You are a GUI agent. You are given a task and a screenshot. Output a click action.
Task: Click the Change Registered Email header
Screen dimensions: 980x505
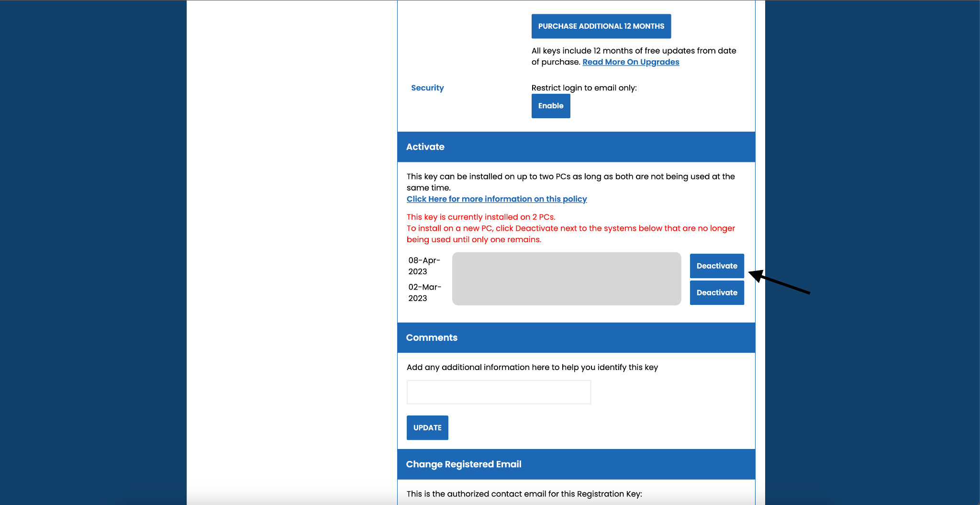click(x=576, y=464)
